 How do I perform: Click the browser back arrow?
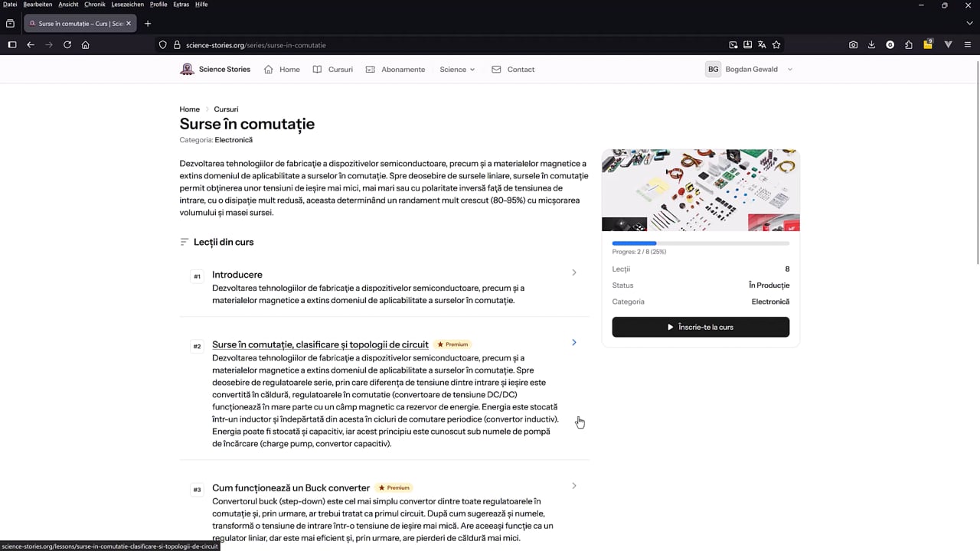pyautogui.click(x=31, y=45)
